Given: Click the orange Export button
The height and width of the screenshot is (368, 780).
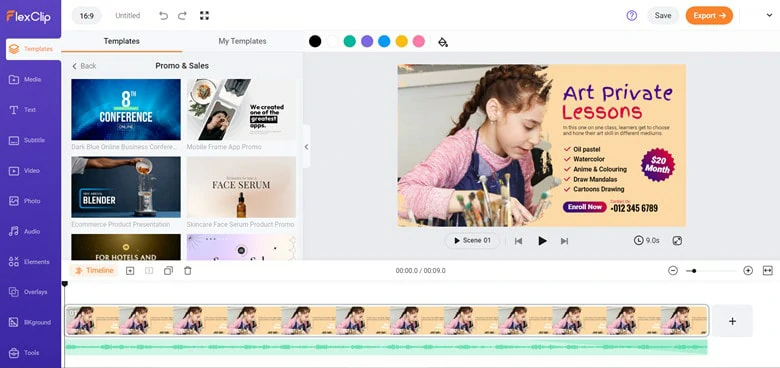Looking at the screenshot, I should [709, 15].
